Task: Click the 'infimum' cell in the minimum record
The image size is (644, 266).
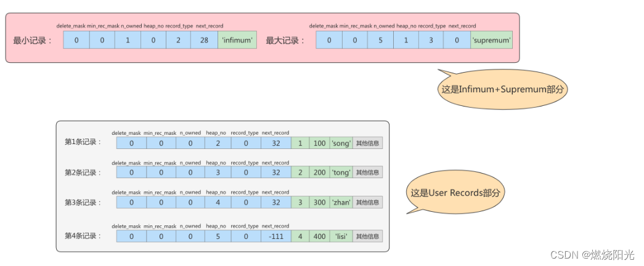Action: 237,40
